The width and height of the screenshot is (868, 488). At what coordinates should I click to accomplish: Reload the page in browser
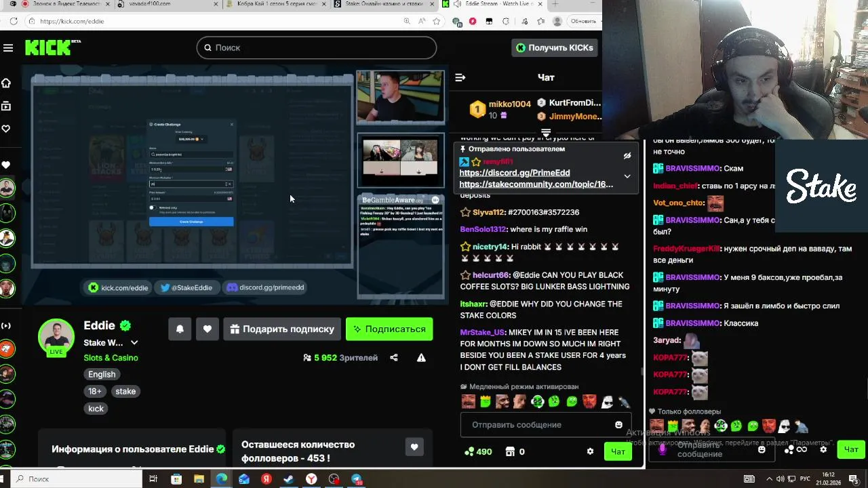point(13,21)
